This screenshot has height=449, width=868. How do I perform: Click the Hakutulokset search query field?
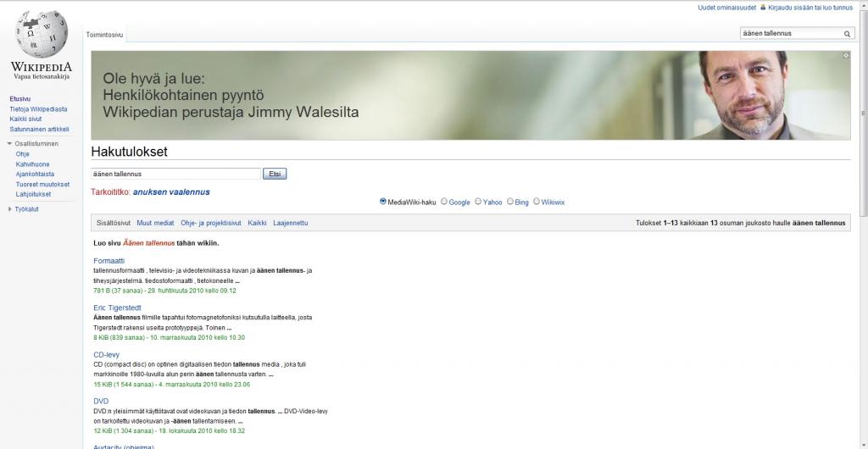click(175, 175)
